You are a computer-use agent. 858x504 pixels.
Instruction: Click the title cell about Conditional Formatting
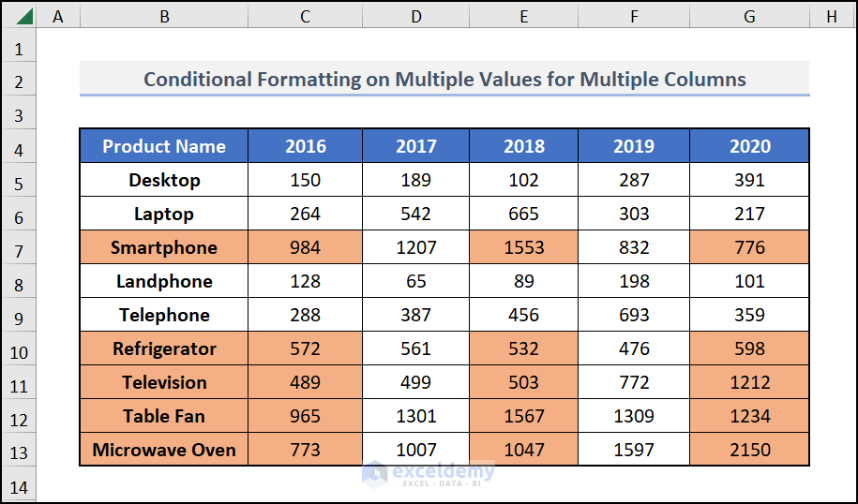pos(444,80)
